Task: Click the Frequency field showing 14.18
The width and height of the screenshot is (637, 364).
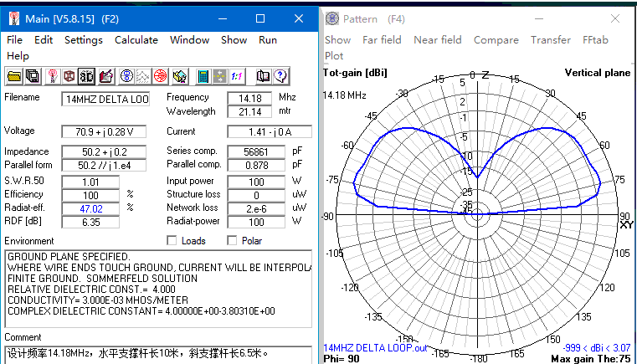Action: coord(249,98)
